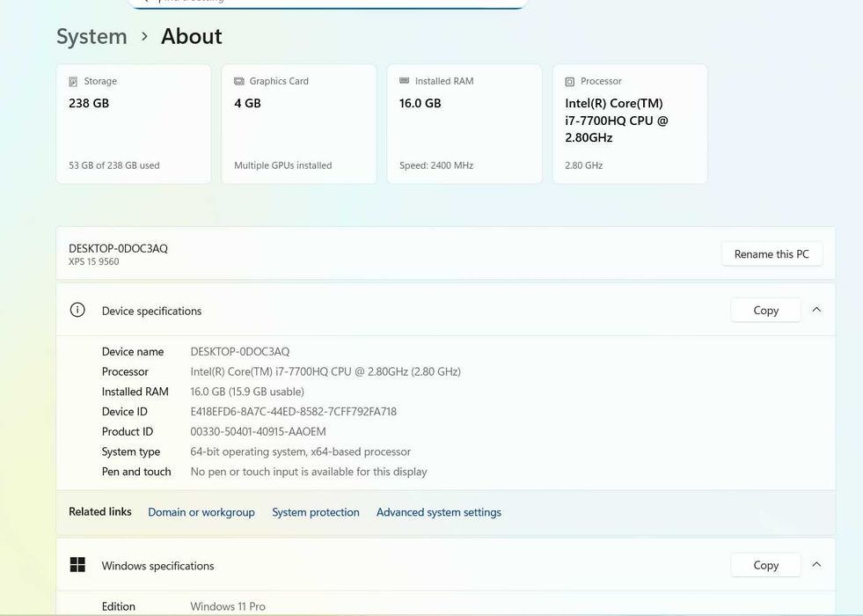Click the Installed RAM icon
Image resolution: width=863 pixels, height=616 pixels.
click(x=404, y=80)
